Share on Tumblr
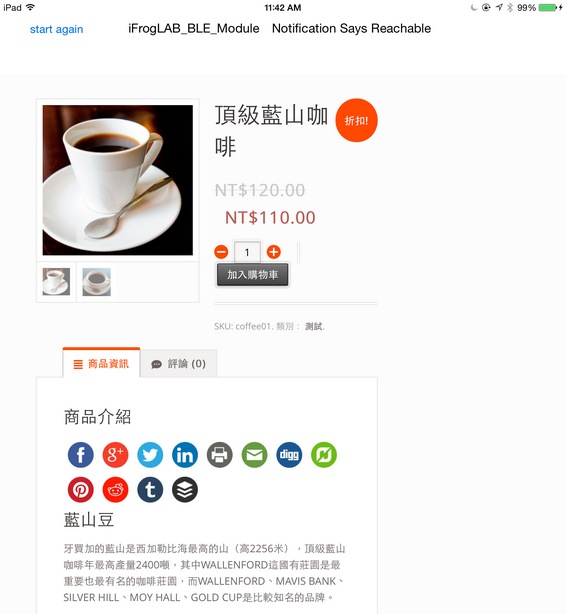The image size is (569, 614). 150,489
